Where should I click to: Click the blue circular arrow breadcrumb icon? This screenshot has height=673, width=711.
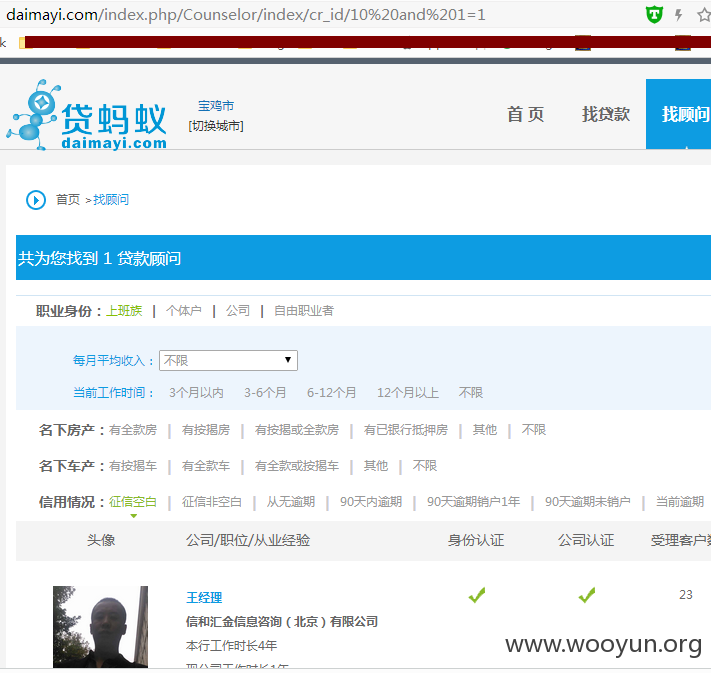pyautogui.click(x=36, y=200)
